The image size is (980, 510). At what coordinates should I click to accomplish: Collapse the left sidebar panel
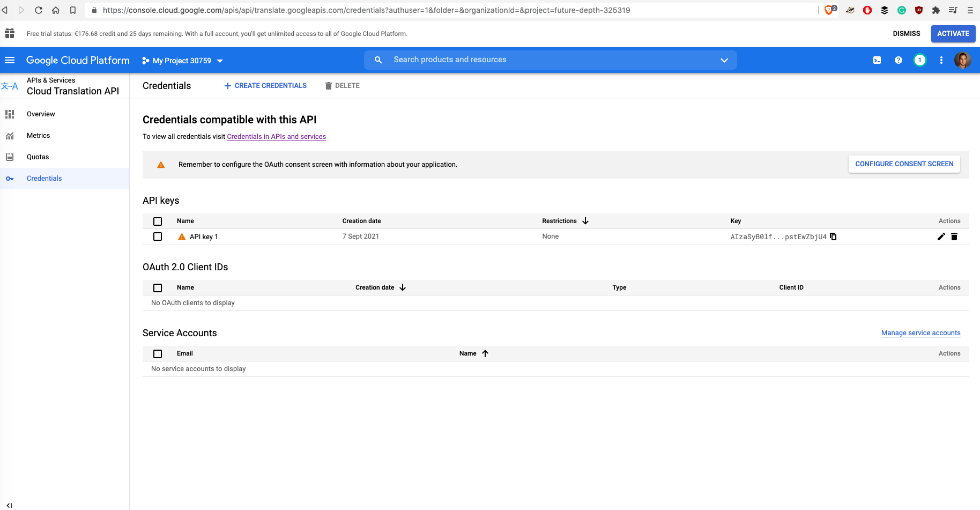click(9, 505)
